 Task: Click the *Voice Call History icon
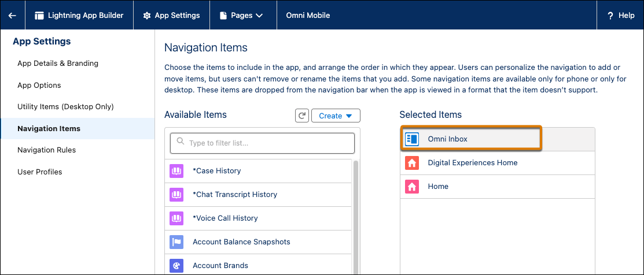[176, 218]
